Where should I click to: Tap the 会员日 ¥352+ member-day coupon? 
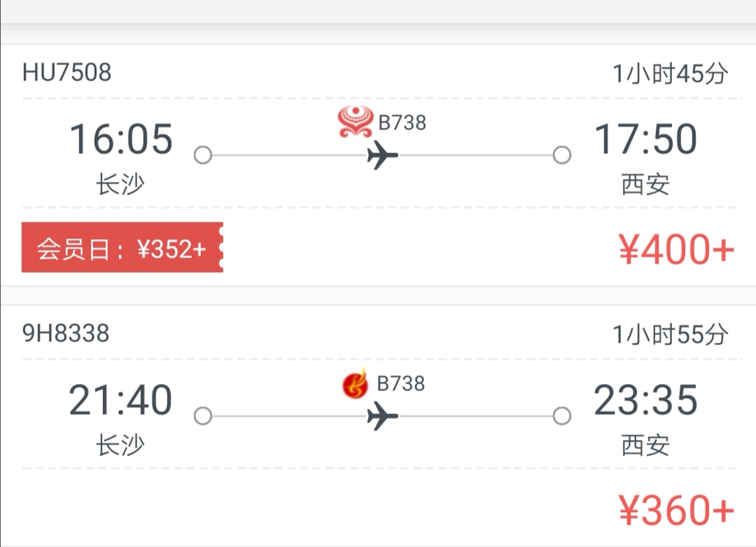click(x=122, y=247)
